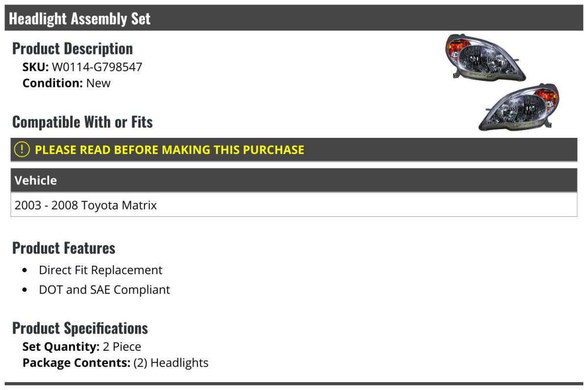Click the Package Contents: (2) Headlights line

tap(115, 363)
